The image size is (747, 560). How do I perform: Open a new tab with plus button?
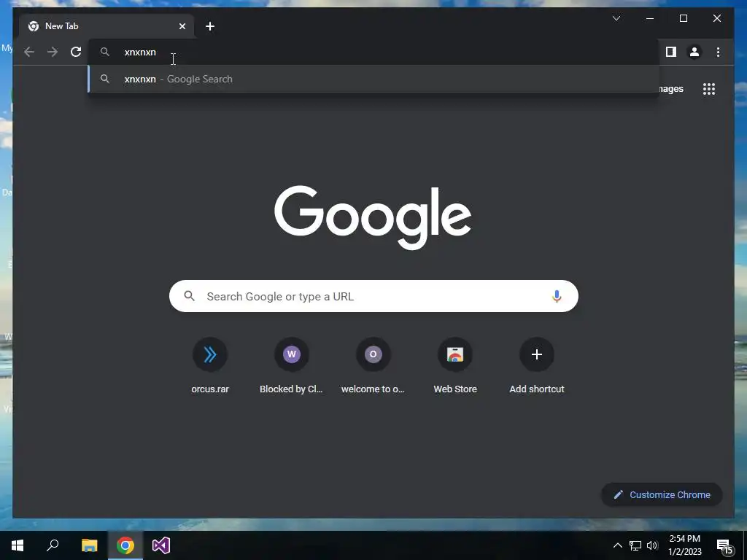[210, 26]
